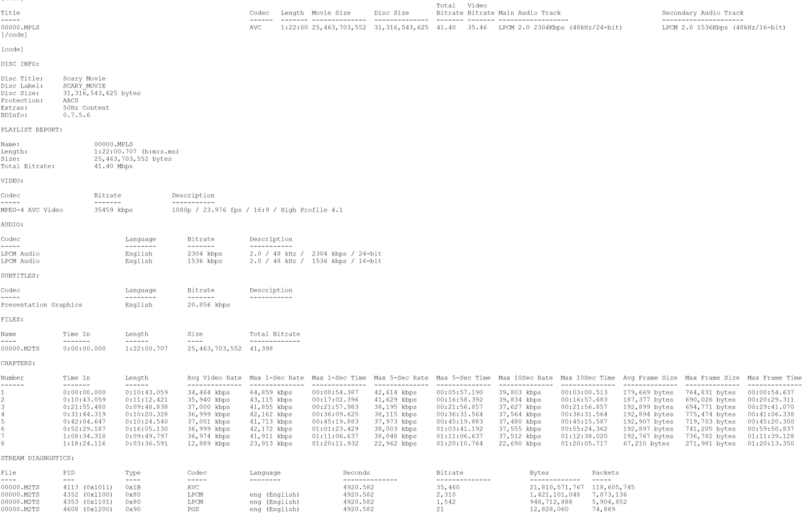
Task: Click the closing [/code] tag
Action: coord(14,35)
